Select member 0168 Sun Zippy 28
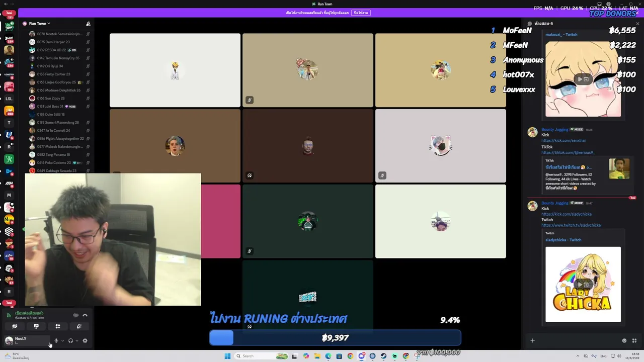The image size is (644, 362). click(59, 98)
